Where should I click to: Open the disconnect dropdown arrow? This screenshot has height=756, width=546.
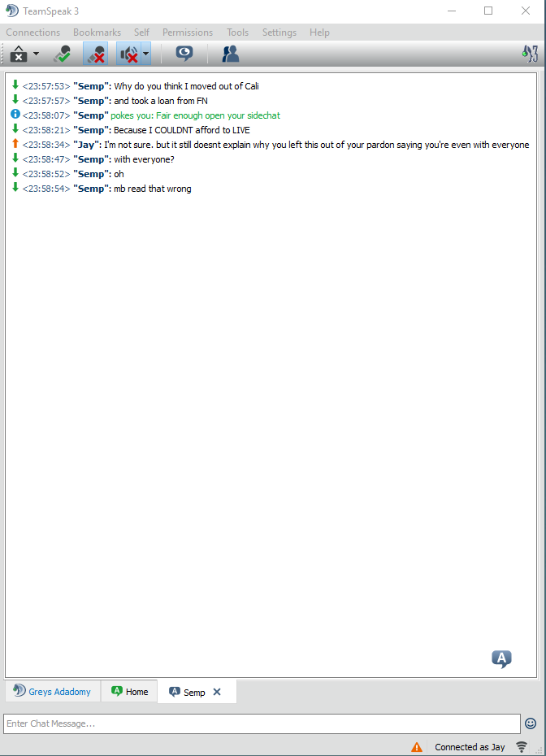(x=36, y=54)
